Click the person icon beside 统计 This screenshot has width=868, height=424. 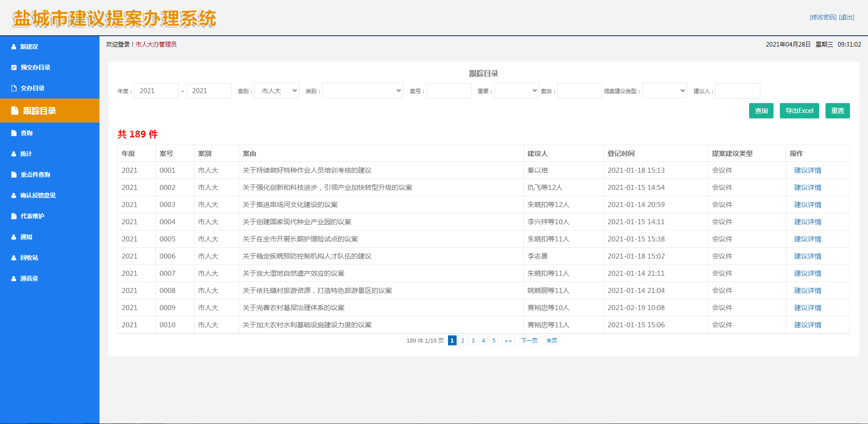tap(14, 154)
